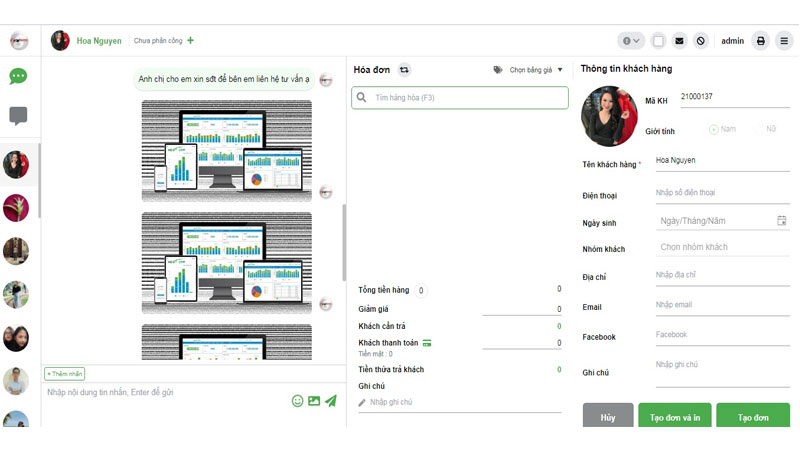Click the Facebook input field
The width and height of the screenshot is (800, 450).
[x=722, y=335]
